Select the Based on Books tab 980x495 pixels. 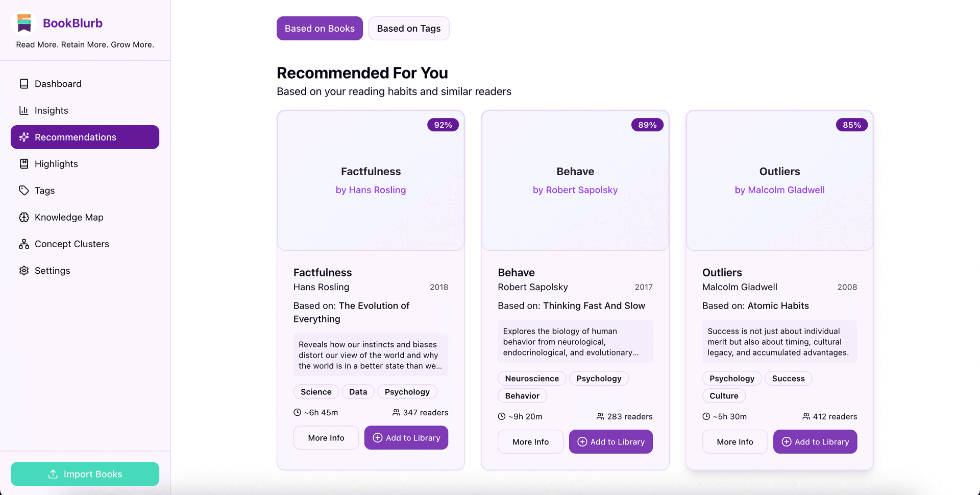(320, 29)
